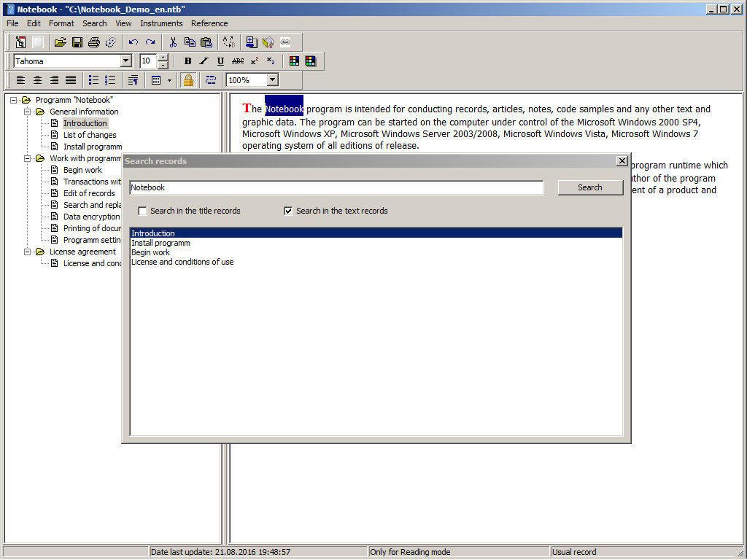Image resolution: width=747 pixels, height=560 pixels.
Task: Cut selection with scissors icon
Action: point(173,42)
